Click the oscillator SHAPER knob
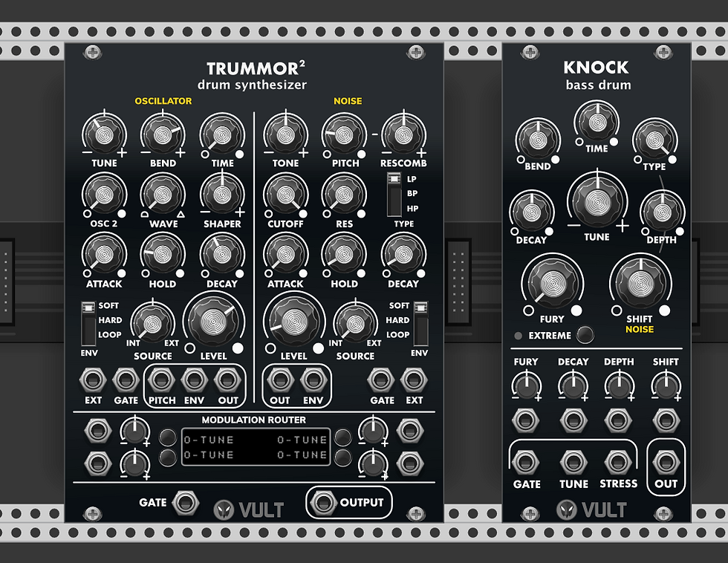The height and width of the screenshot is (563, 728). [x=222, y=195]
